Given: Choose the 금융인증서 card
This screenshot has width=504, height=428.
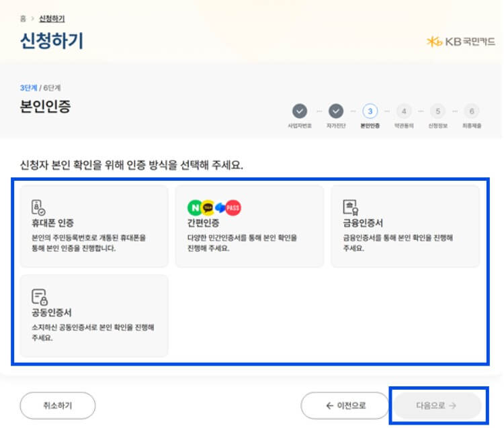Looking at the screenshot, I should pyautogui.click(x=405, y=226).
